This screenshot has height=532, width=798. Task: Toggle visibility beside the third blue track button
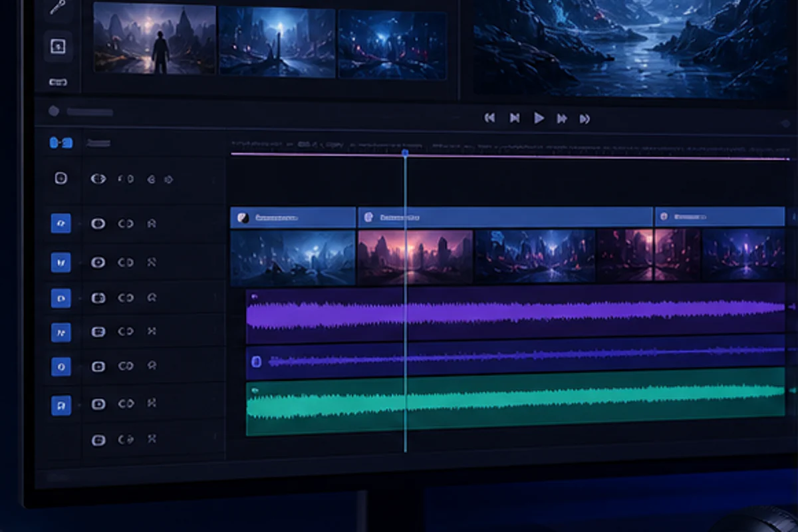98,298
